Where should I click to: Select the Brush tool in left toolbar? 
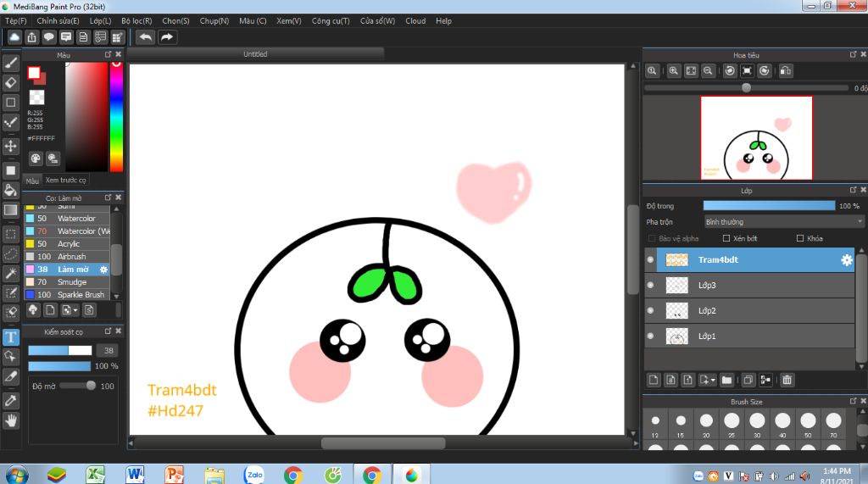(x=10, y=63)
